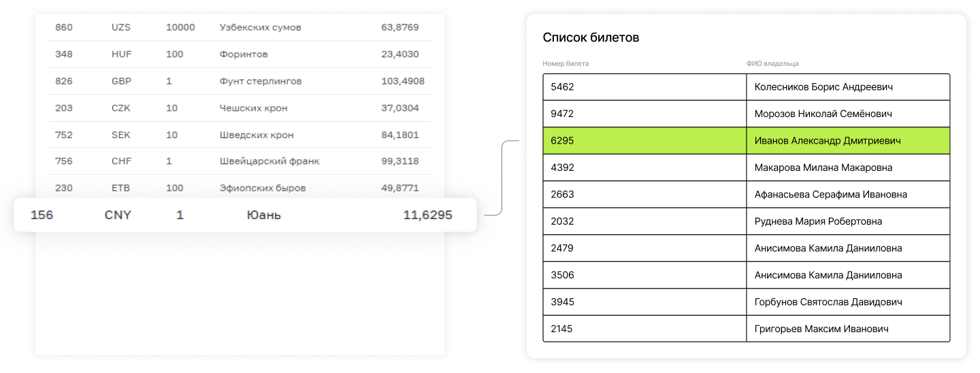The width and height of the screenshot is (980, 373).
Task: Click the ФИО владельца column header
Action: [772, 64]
